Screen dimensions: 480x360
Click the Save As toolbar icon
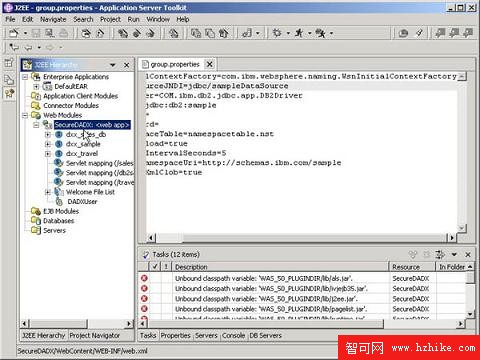[50, 33]
